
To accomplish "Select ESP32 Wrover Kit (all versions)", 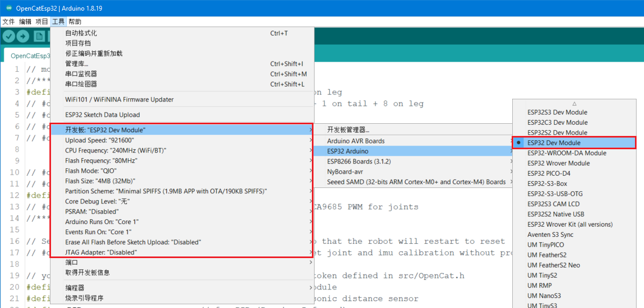I will click(x=574, y=224).
